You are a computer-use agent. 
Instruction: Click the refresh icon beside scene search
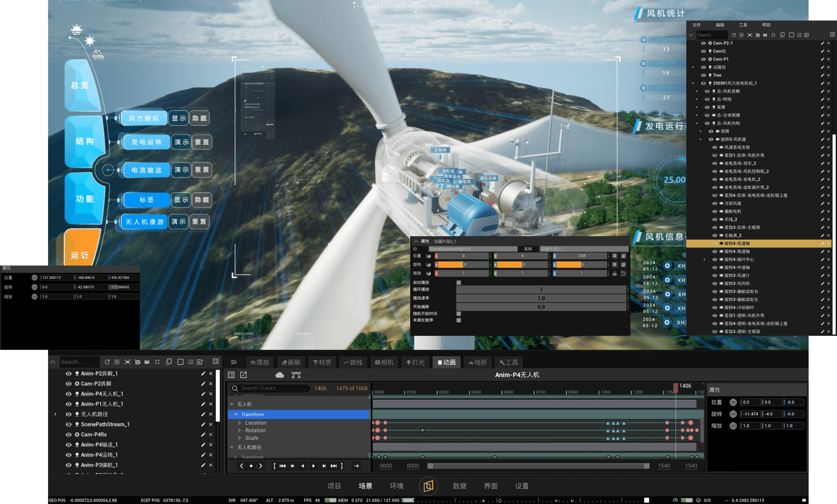pos(107,362)
